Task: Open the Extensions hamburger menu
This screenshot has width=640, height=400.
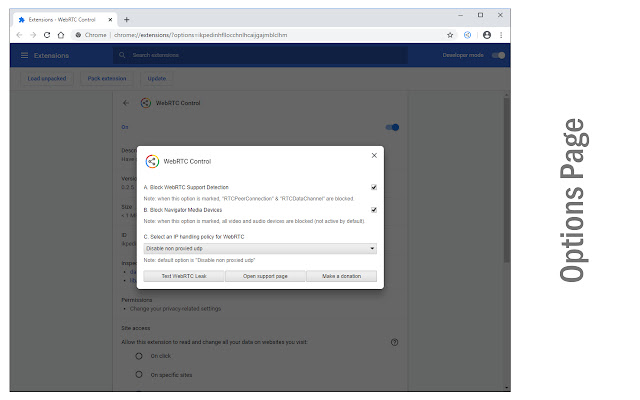Action: click(x=23, y=55)
